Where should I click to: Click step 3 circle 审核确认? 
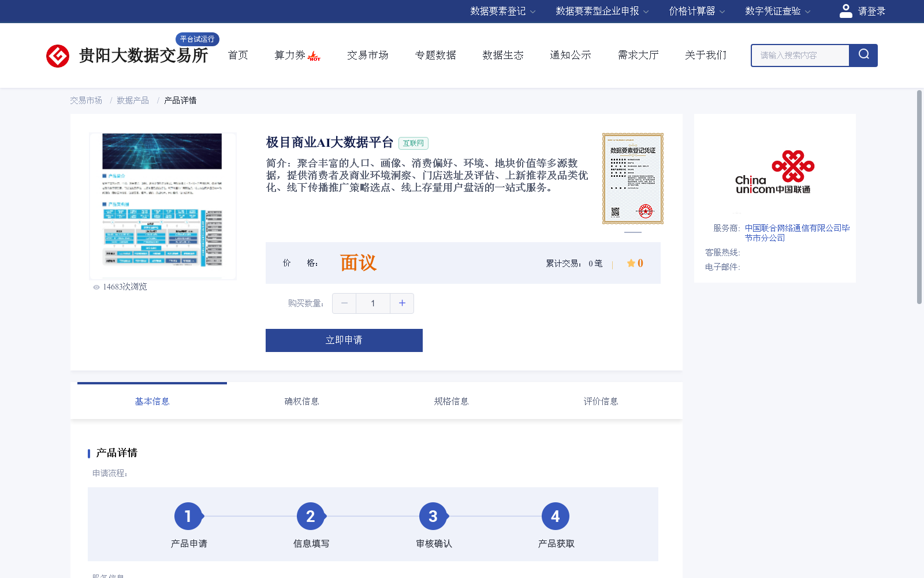pyautogui.click(x=433, y=516)
